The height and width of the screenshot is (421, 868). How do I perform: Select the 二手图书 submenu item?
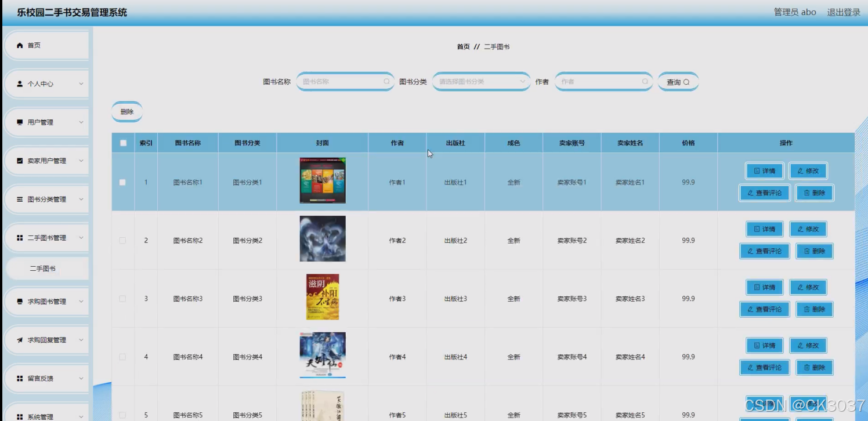pos(46,268)
